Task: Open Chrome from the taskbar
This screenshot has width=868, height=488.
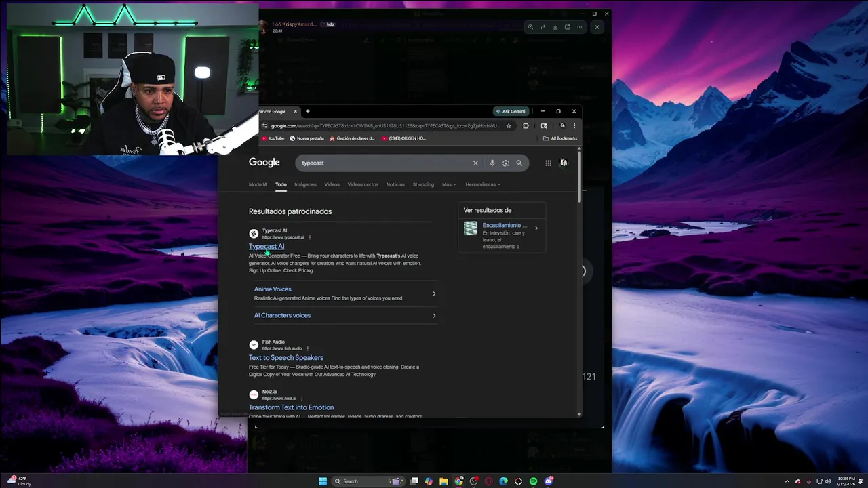Action: pos(459,481)
